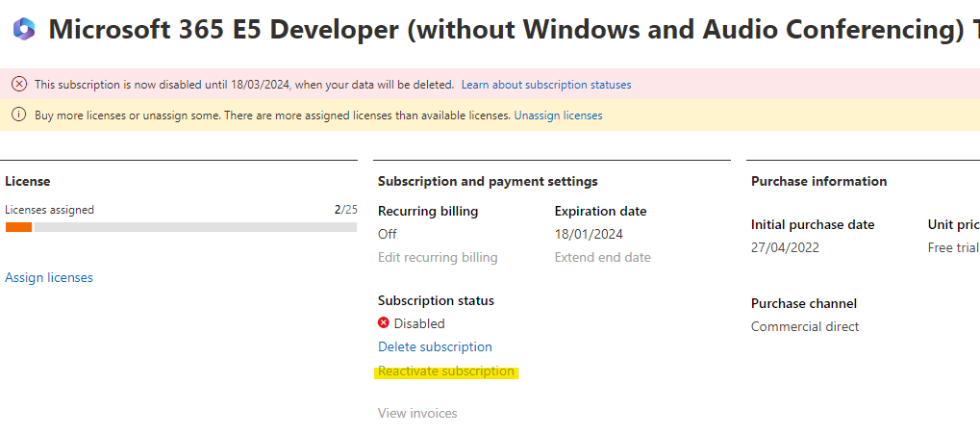Screen dimensions: 980x435
Task: Click the recurring billing Off value
Action: point(388,235)
